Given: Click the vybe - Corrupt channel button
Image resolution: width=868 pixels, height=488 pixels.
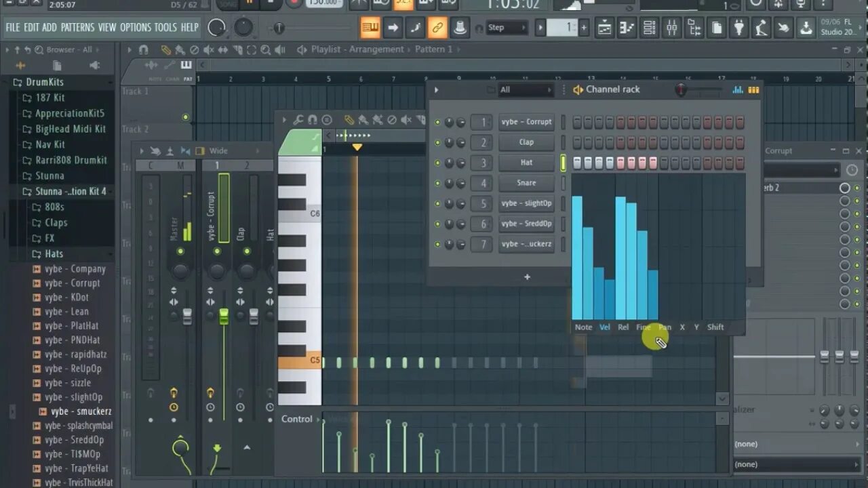Looking at the screenshot, I should click(x=527, y=122).
